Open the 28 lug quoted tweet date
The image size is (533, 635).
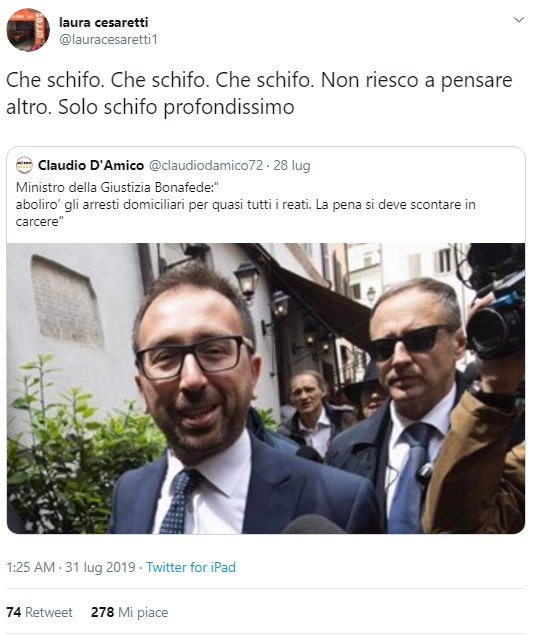click(x=292, y=165)
